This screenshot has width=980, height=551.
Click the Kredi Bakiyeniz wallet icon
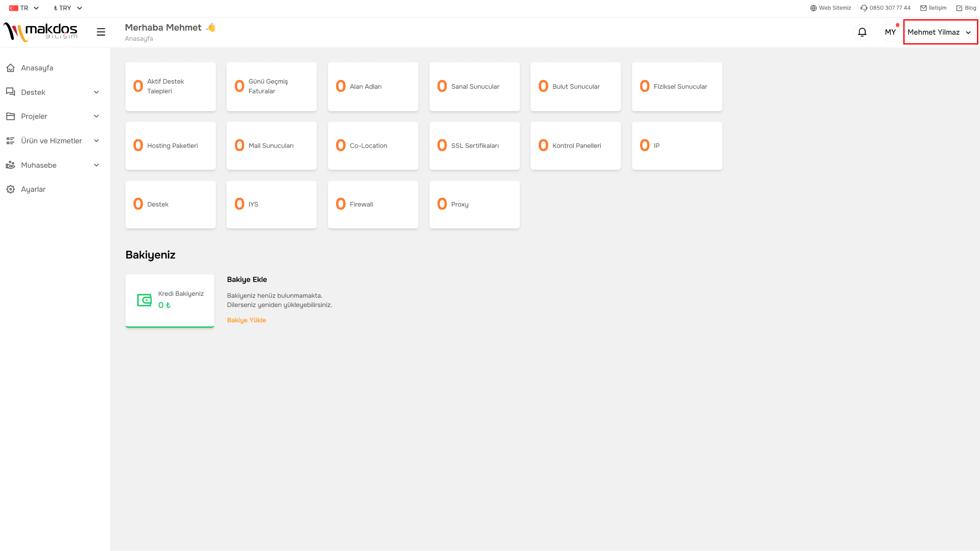point(144,300)
